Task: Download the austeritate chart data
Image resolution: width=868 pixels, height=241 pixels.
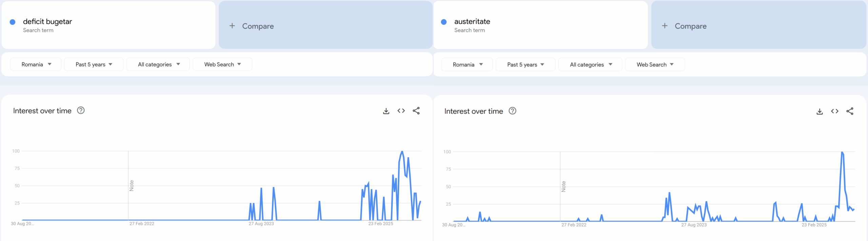Action: [x=820, y=112]
